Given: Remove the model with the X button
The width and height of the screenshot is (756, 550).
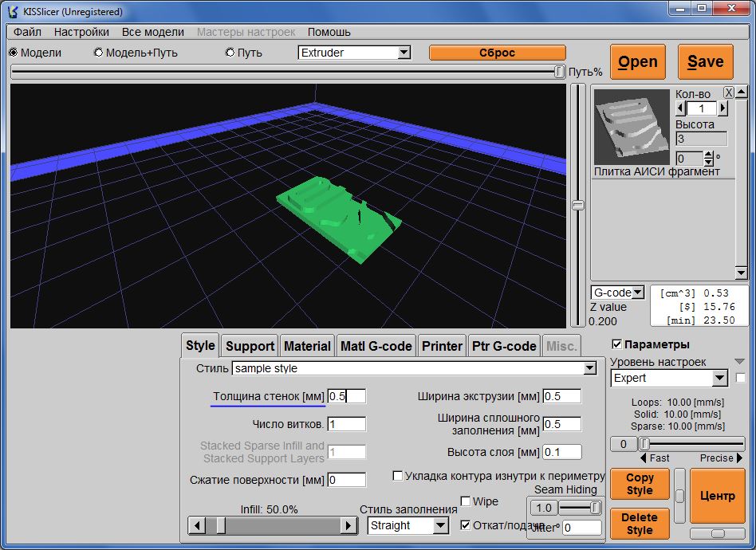Looking at the screenshot, I should click(x=728, y=92).
